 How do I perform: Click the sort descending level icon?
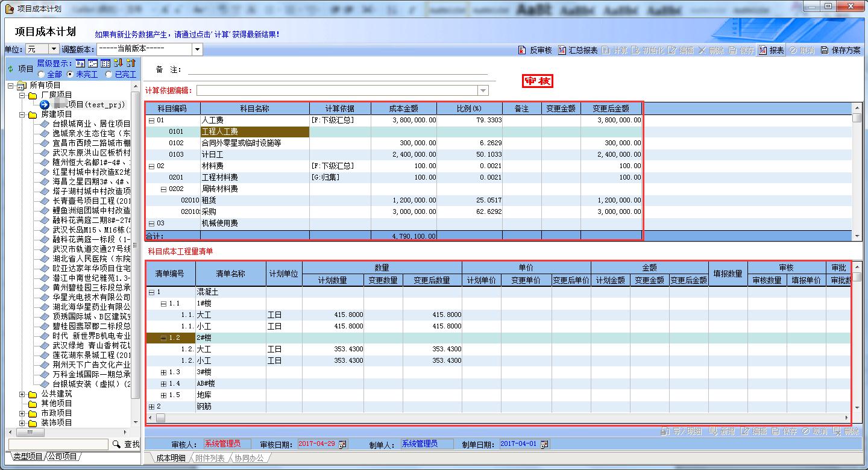[118, 63]
